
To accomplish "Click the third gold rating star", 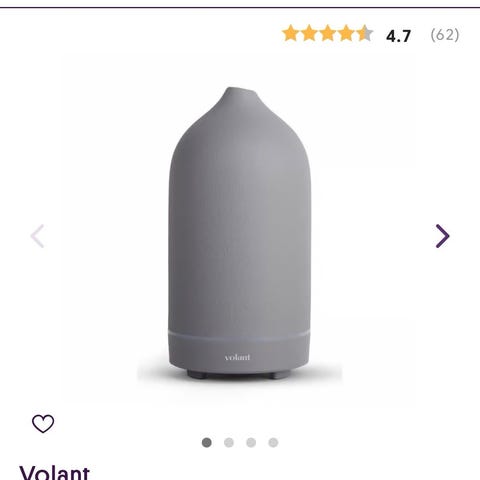I will (328, 33).
